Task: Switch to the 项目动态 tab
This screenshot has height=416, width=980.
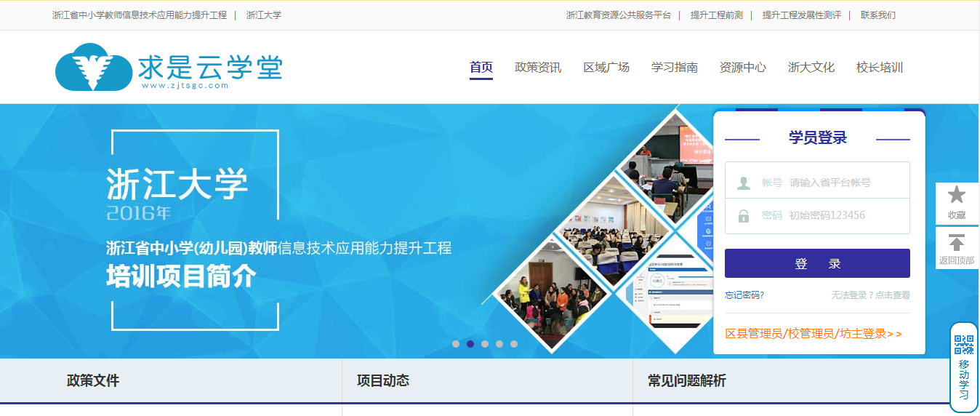Action: 383,380
